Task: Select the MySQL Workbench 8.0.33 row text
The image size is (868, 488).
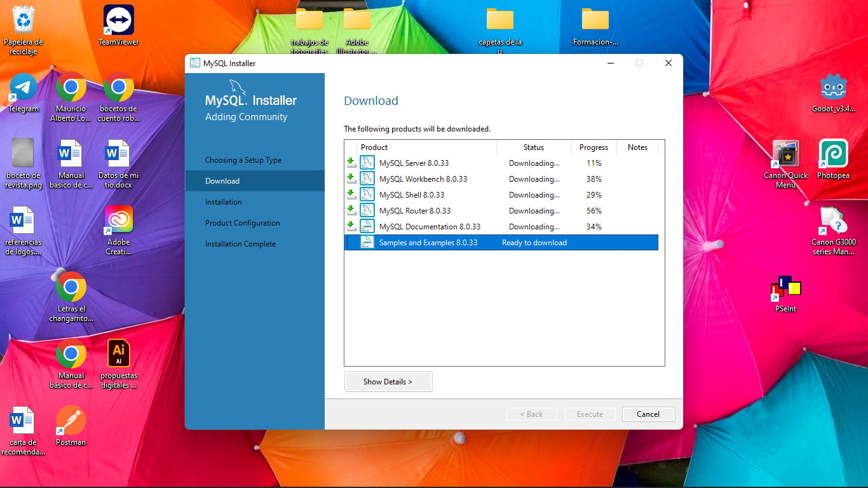Action: pyautogui.click(x=423, y=179)
